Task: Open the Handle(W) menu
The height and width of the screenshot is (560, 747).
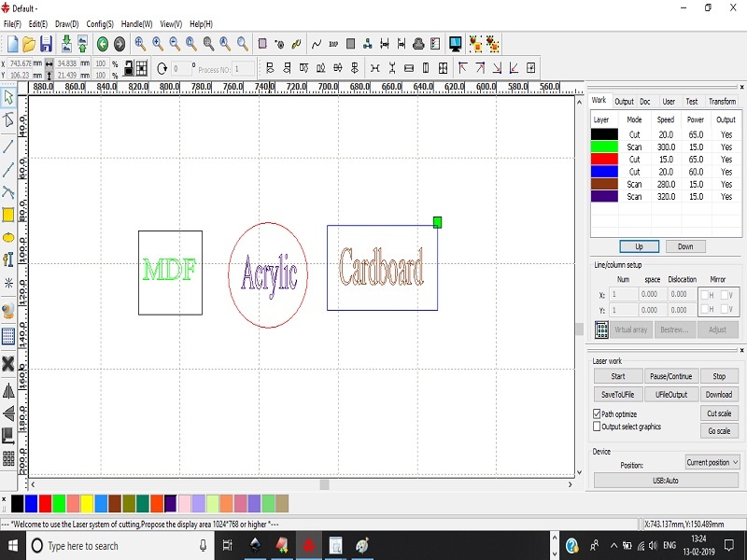Action: tap(136, 24)
